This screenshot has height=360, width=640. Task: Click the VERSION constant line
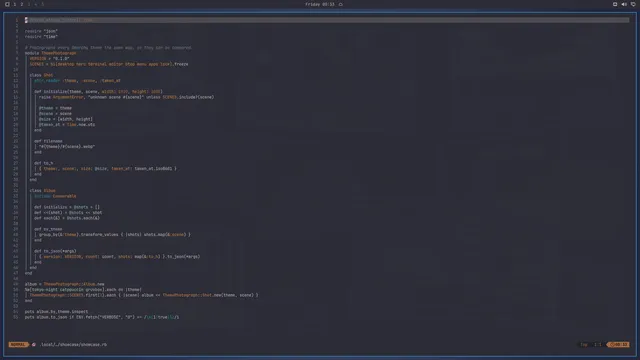click(49, 58)
